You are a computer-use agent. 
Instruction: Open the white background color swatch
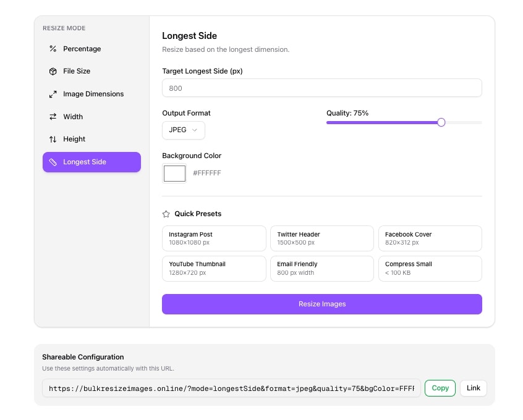point(174,174)
